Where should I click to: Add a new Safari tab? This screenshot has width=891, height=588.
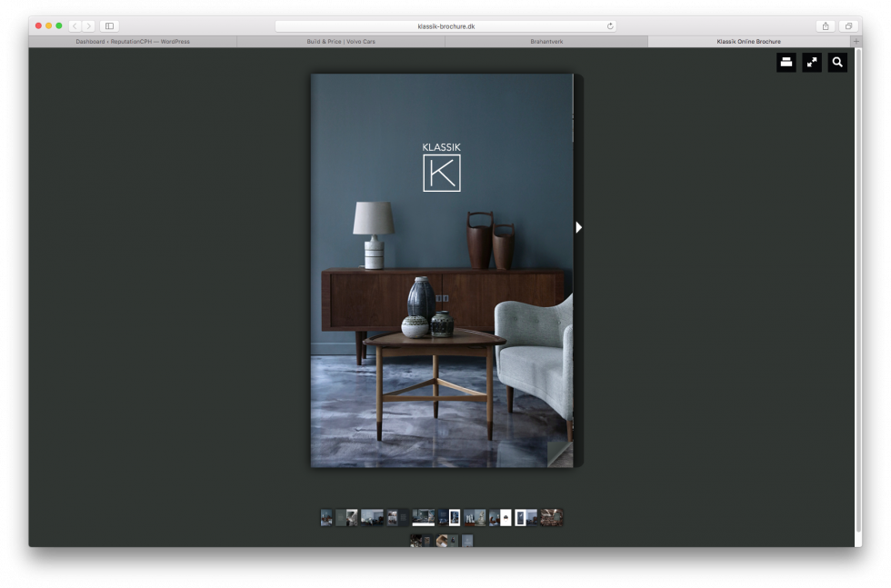[856, 42]
